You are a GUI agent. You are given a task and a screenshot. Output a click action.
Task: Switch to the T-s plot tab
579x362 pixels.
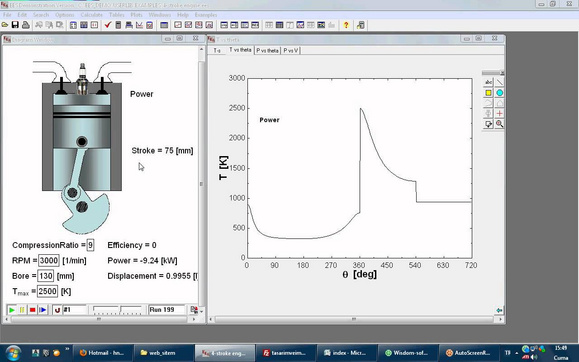click(217, 51)
